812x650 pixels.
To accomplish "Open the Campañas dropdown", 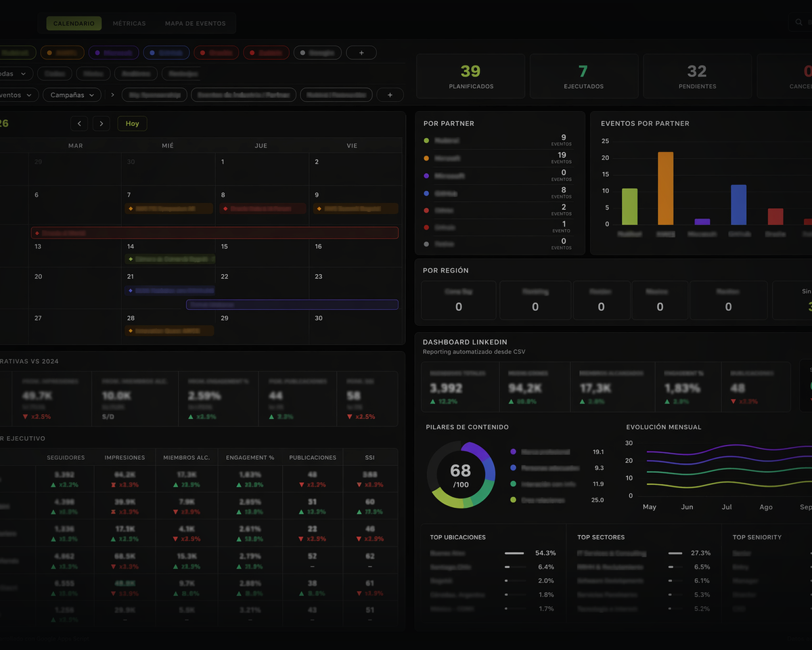I will pos(72,95).
